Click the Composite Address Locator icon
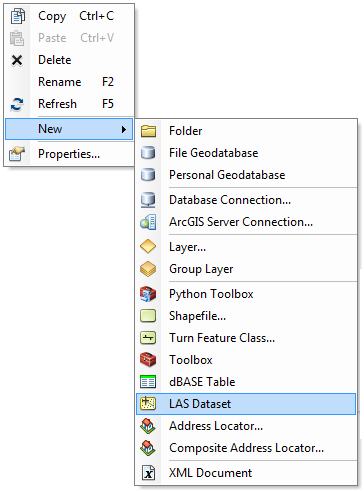This screenshot has width=364, height=491. (148, 448)
